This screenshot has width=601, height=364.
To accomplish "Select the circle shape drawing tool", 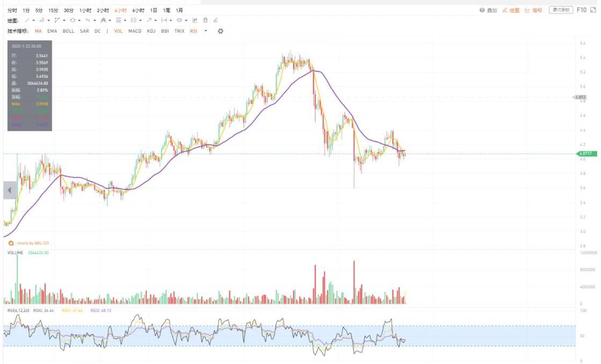I will click(x=72, y=20).
